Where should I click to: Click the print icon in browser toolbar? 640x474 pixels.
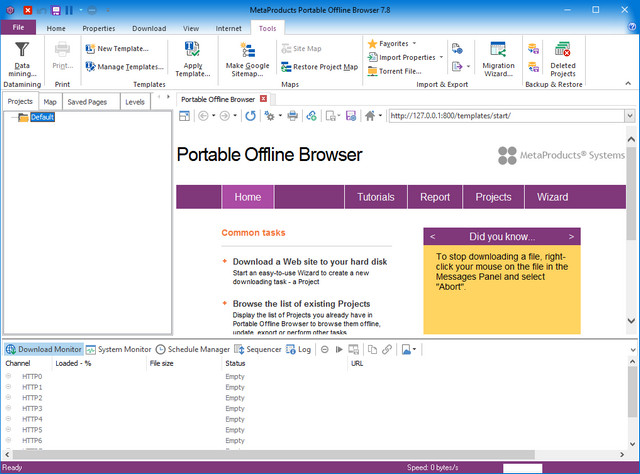click(293, 116)
